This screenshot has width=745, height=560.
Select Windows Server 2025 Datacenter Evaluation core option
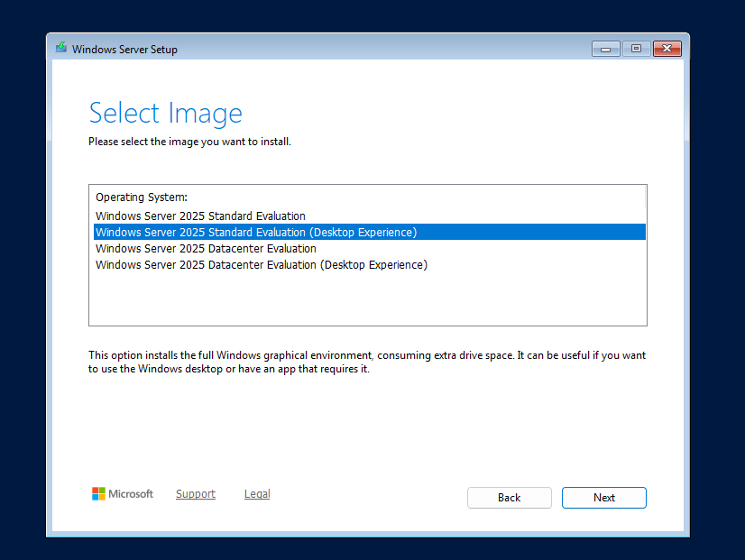pyautogui.click(x=369, y=248)
